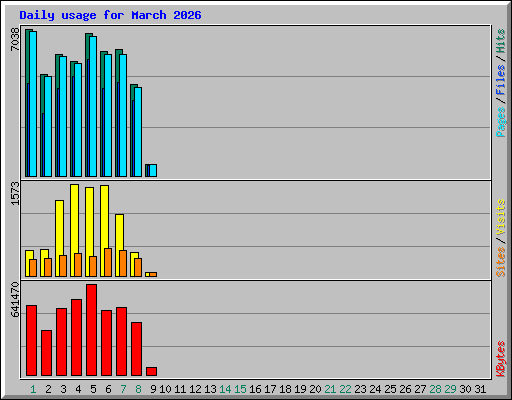Click the 'Sites' legend word
The width and height of the screenshot is (512, 400).
(x=500, y=262)
